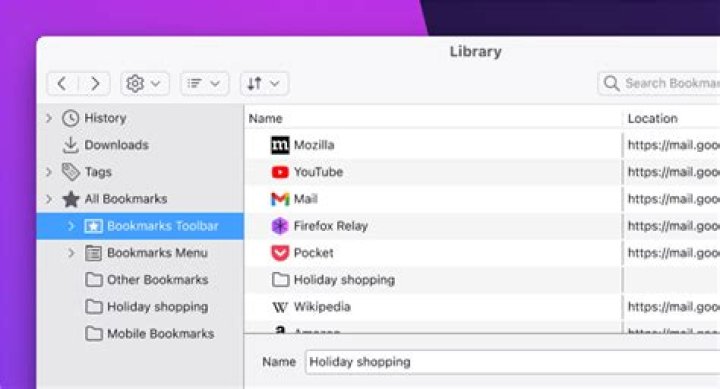Select sidebar Holiday shopping folder label
Screen dimensions: 720x389
(x=158, y=307)
